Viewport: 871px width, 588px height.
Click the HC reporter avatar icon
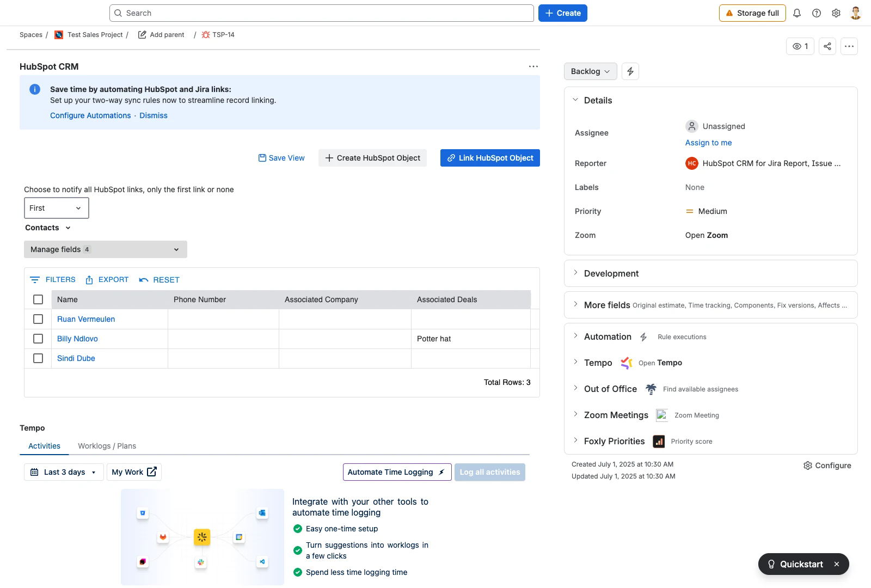[x=691, y=163]
